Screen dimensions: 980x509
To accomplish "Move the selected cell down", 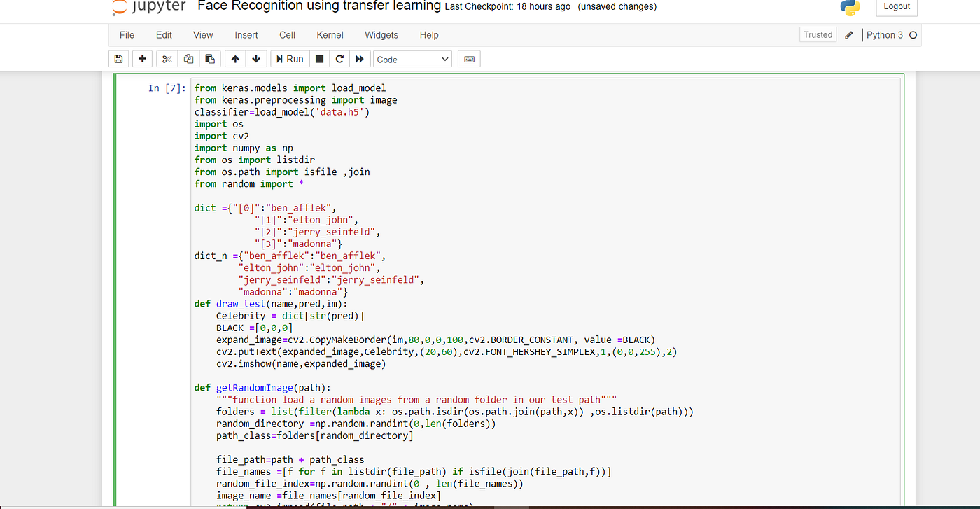I will [255, 60].
